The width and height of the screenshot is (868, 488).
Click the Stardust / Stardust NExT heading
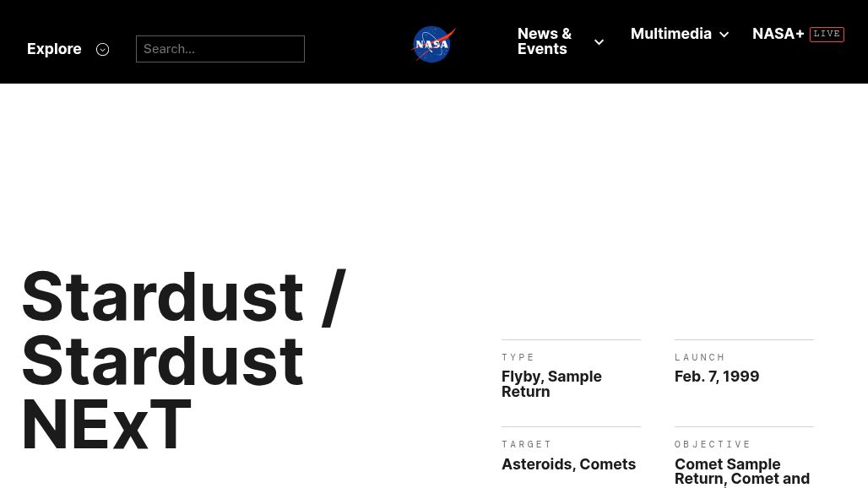coord(184,361)
